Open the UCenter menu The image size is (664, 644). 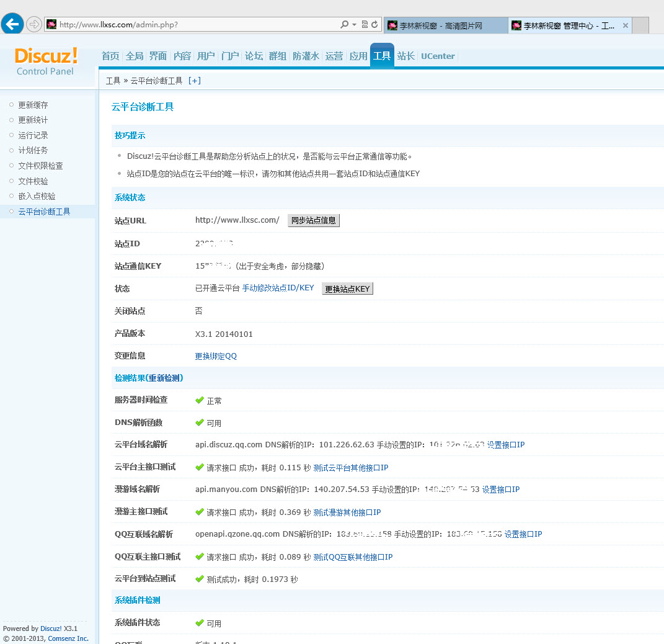438,56
